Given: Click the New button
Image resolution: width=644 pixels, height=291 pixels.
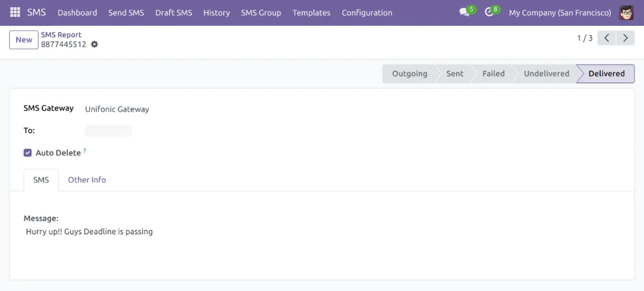Looking at the screenshot, I should pyautogui.click(x=24, y=40).
